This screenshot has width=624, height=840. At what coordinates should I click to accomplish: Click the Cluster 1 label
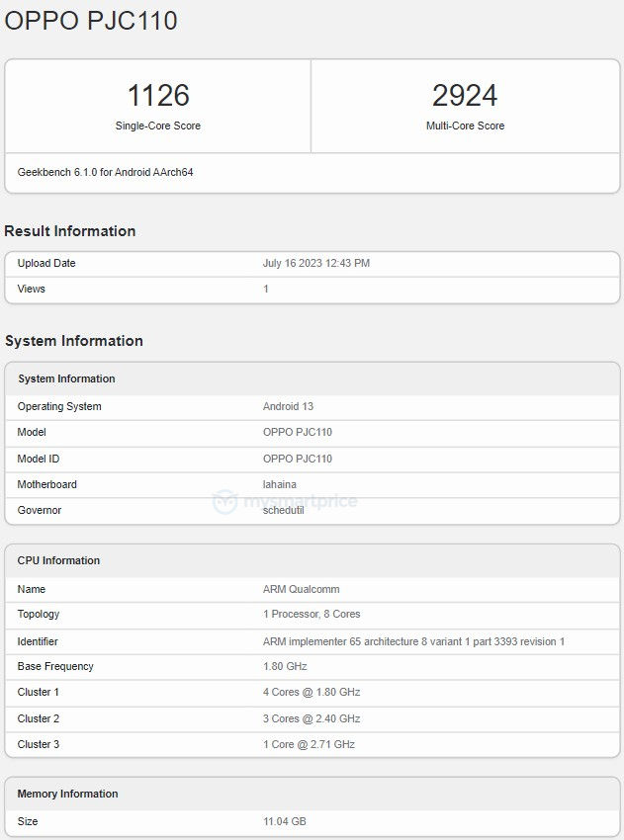point(38,692)
